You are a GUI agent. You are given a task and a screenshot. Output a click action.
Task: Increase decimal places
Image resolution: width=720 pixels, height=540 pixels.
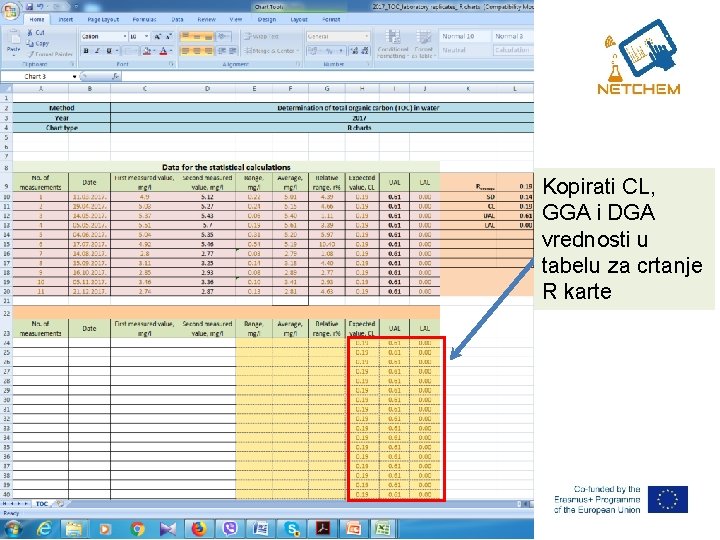pyautogui.click(x=354, y=51)
